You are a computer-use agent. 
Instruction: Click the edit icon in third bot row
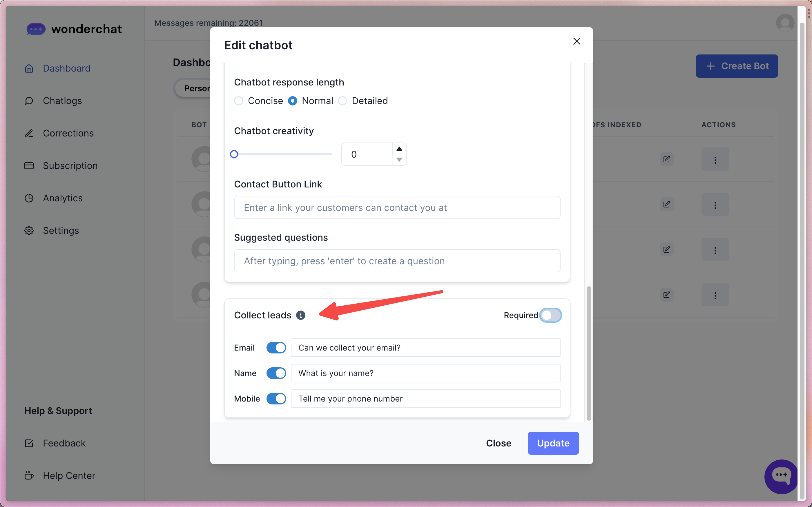click(666, 249)
